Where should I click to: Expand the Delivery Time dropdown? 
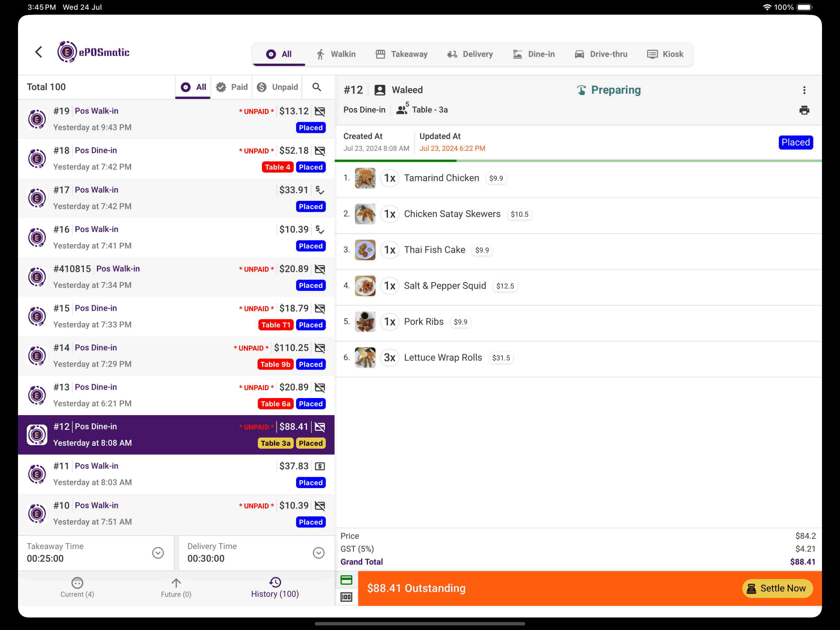click(319, 552)
